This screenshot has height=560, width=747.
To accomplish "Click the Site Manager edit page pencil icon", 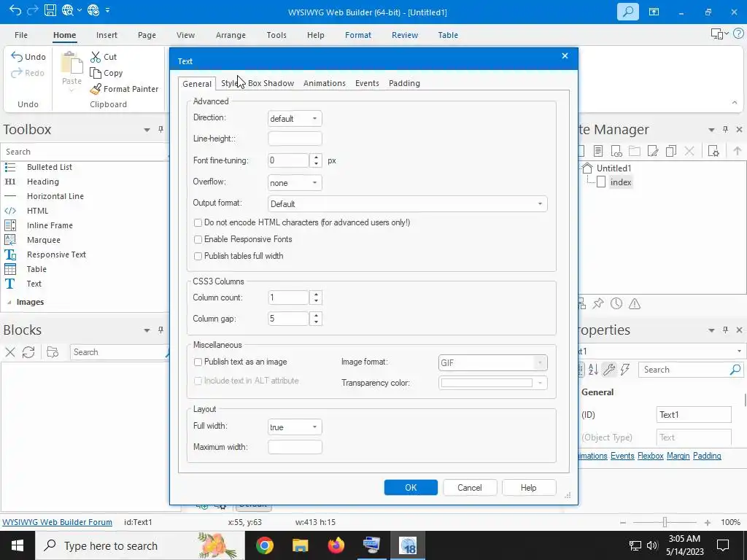I will (x=653, y=152).
